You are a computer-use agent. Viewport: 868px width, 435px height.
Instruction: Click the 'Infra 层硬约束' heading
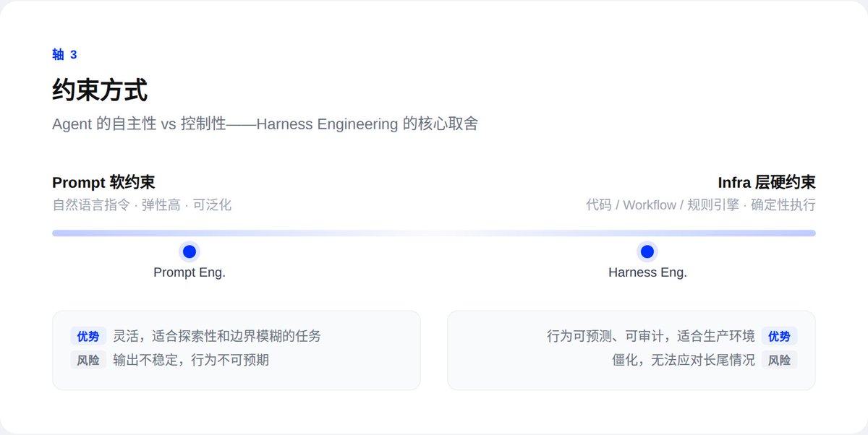click(x=766, y=182)
